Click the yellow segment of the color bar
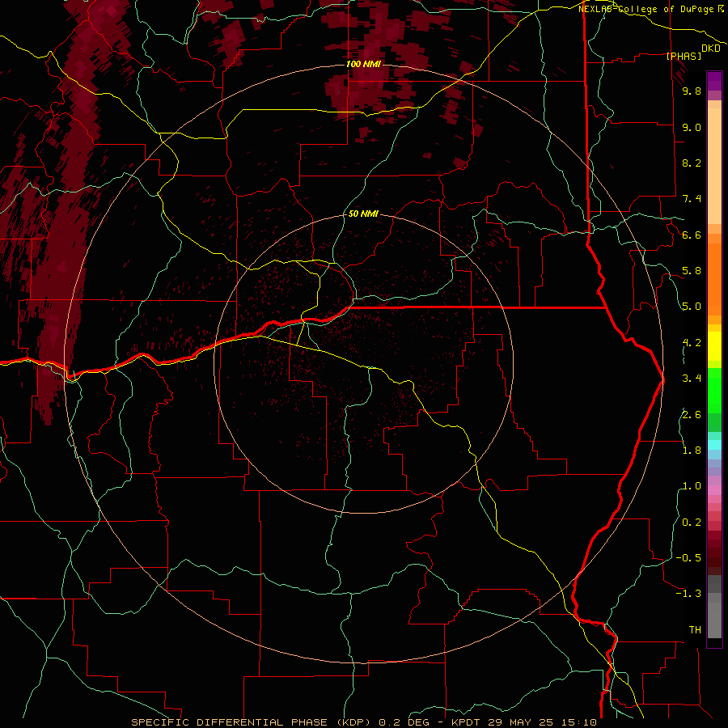 pyautogui.click(x=714, y=346)
